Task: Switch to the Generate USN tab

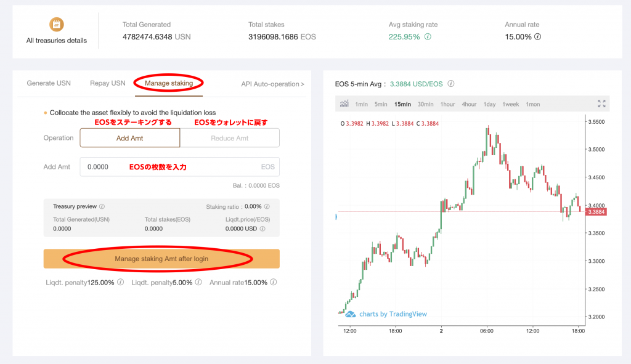Action: click(49, 83)
